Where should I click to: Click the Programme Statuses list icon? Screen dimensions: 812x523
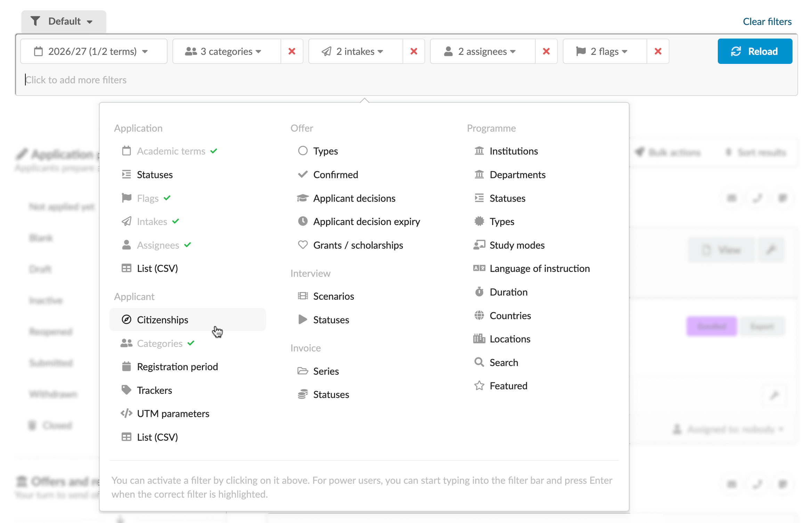[479, 198]
